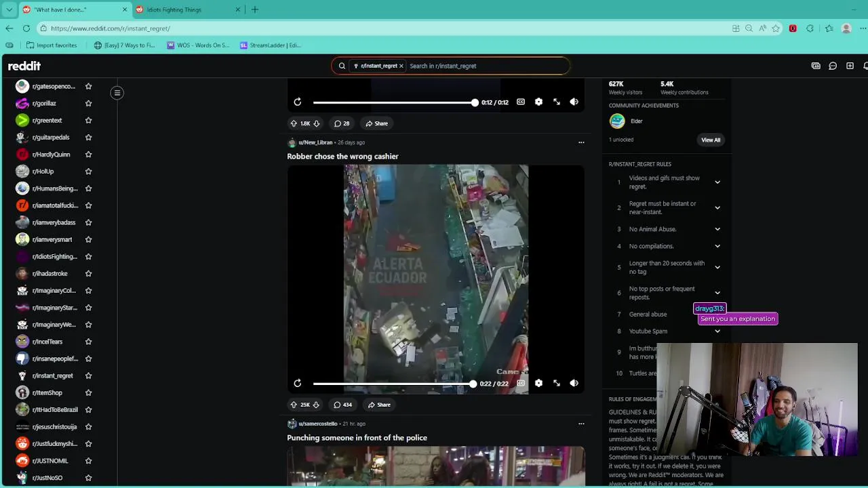Collapse the left navigation sidebar
Image resolution: width=868 pixels, height=488 pixels.
tap(117, 93)
